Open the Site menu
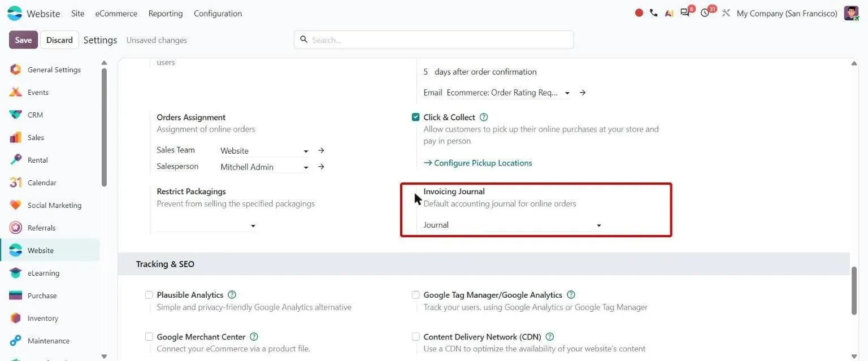The image size is (868, 361). [x=78, y=14]
